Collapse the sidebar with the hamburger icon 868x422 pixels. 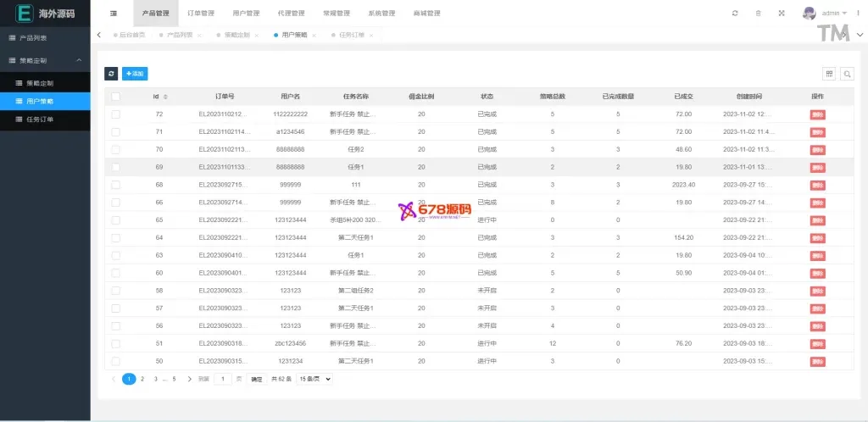114,14
